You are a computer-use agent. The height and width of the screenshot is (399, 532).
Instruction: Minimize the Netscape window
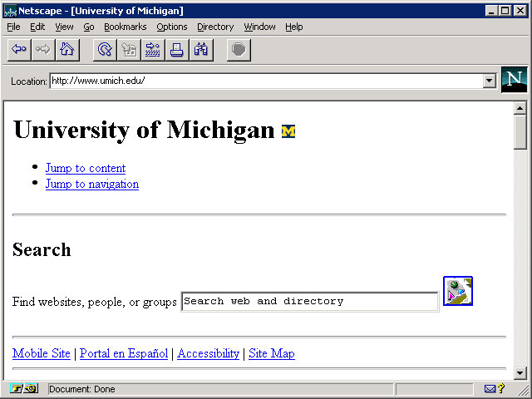[x=491, y=11]
